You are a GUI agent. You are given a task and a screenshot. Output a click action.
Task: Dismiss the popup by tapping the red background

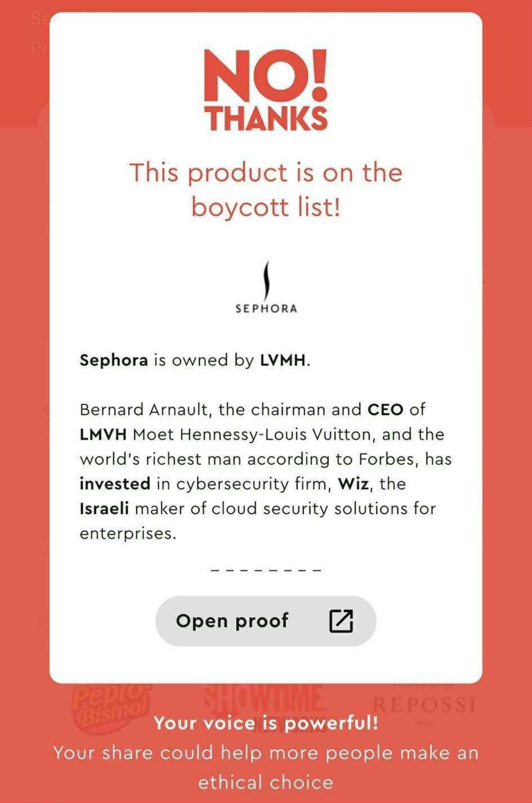click(x=24, y=407)
